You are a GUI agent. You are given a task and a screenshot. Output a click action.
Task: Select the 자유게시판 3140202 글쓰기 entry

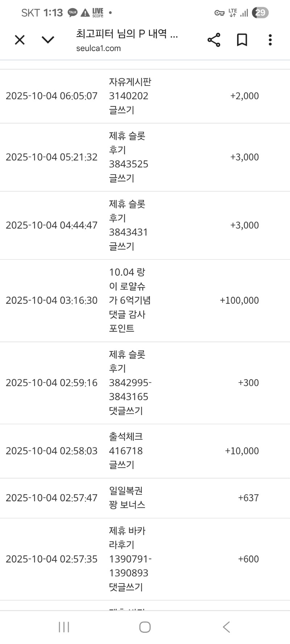pos(130,96)
